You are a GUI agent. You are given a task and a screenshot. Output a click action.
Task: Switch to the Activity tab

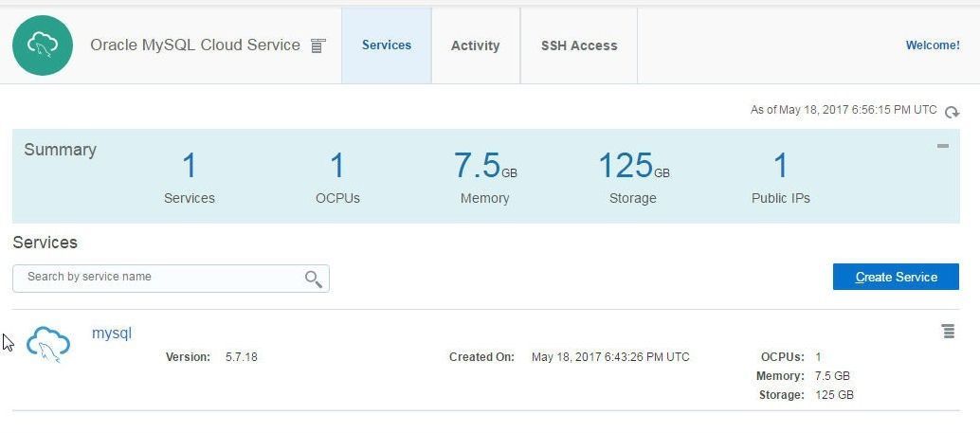476,45
